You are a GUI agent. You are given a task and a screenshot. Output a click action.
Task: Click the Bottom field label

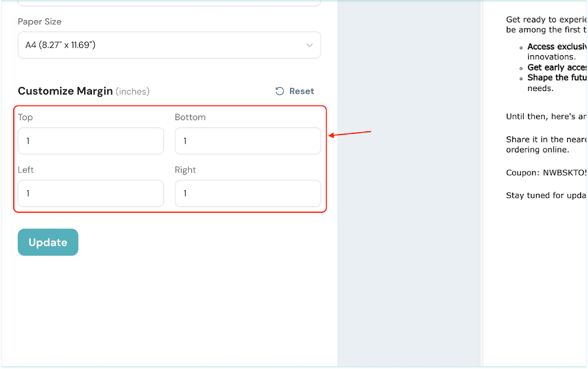(x=190, y=117)
